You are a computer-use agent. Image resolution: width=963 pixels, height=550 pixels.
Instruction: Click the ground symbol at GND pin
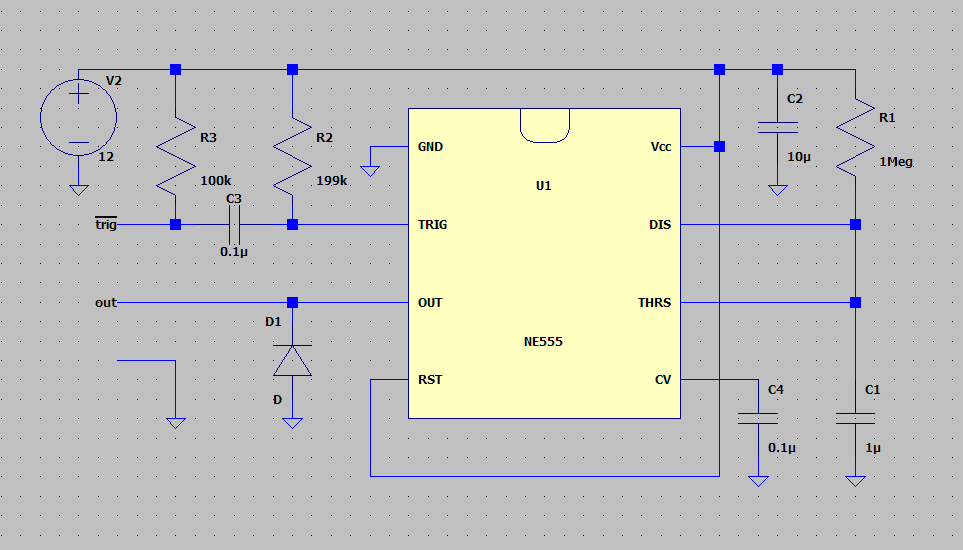point(370,171)
